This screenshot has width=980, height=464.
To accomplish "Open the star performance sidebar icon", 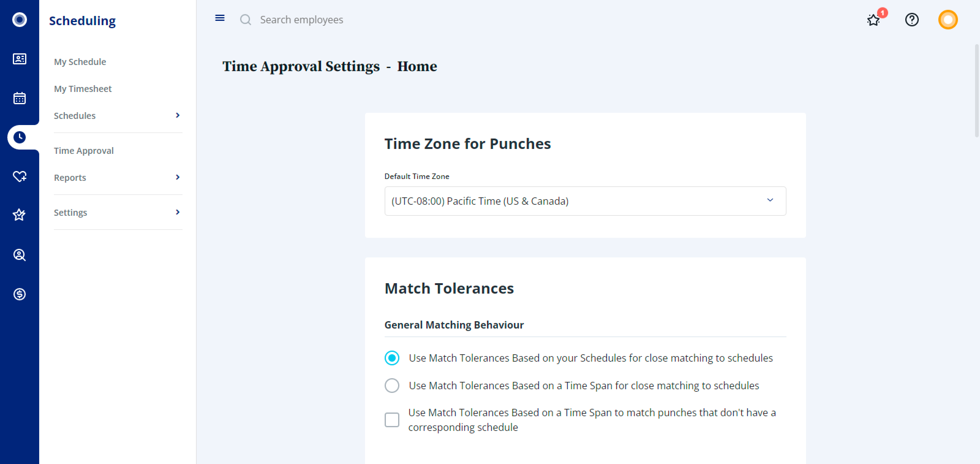I will click(x=19, y=215).
